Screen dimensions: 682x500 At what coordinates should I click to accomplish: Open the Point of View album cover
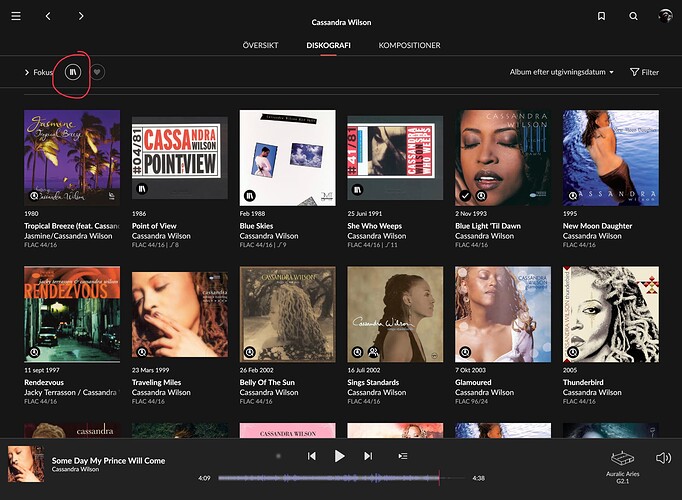coord(180,157)
